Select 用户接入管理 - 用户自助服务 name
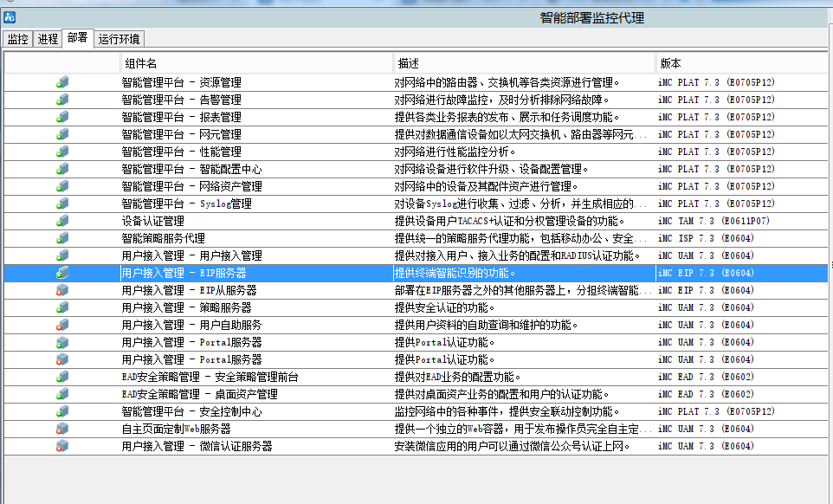The image size is (833, 504). pos(191,325)
